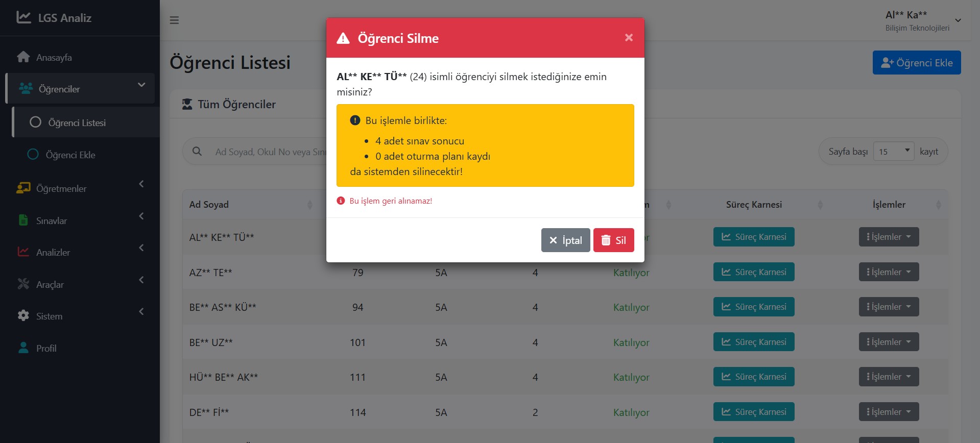980x443 pixels.
Task: Select Öğrenci Ekle in sidebar submenu
Action: 70,155
